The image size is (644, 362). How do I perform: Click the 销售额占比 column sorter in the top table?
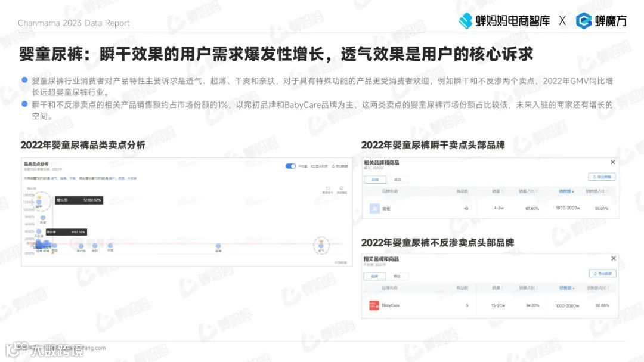[x=597, y=190]
